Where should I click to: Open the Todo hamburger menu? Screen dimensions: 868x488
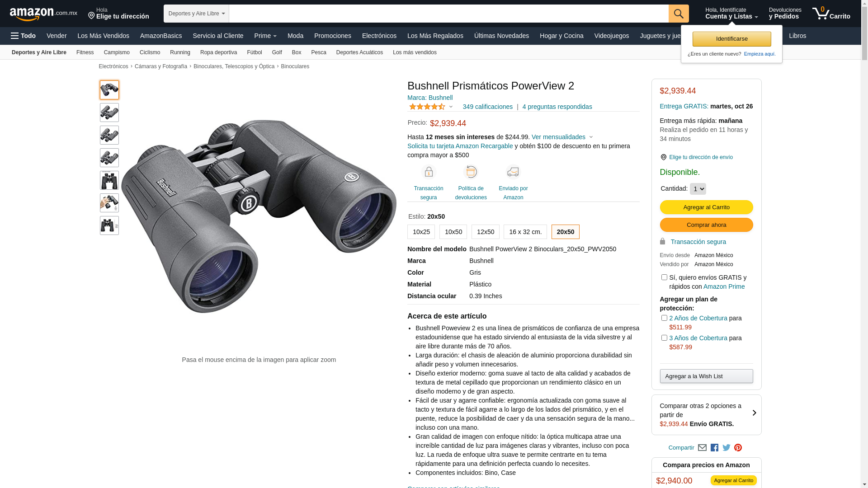23,36
